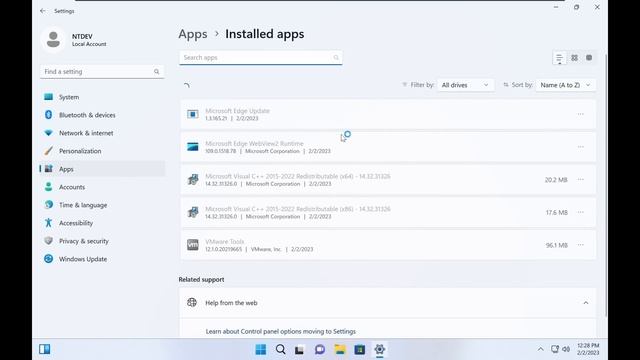This screenshot has width=640, height=360.
Task: Open the Widgets button on taskbar
Action: coord(44,349)
